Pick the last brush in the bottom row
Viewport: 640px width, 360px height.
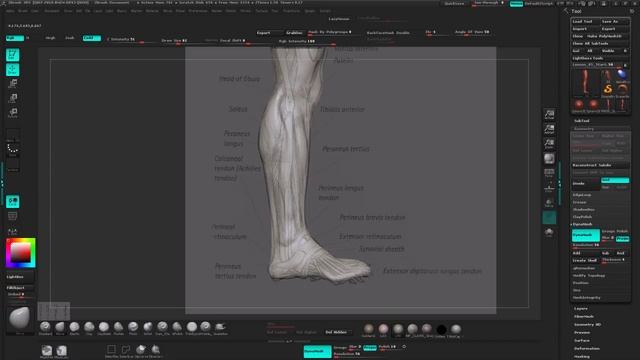coord(220,327)
